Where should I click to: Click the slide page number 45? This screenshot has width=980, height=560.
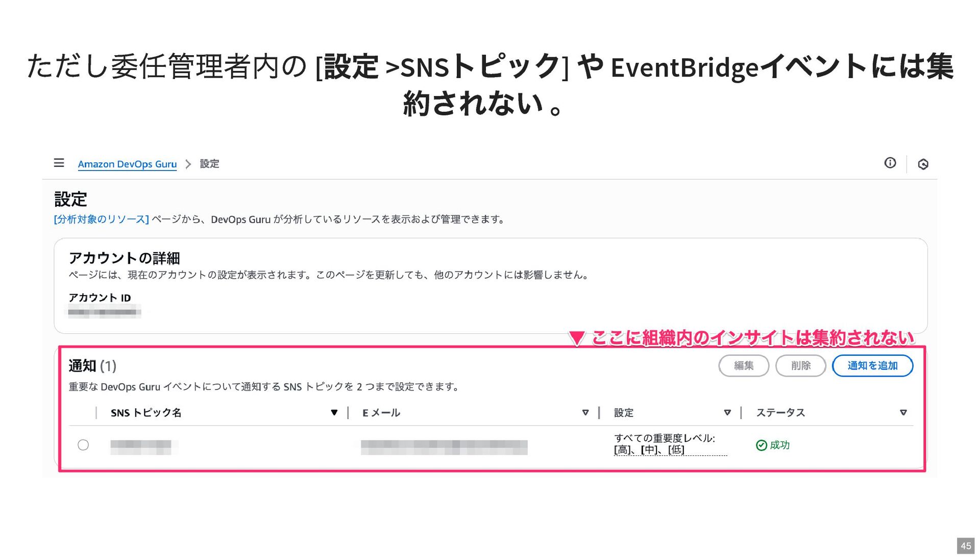click(965, 546)
